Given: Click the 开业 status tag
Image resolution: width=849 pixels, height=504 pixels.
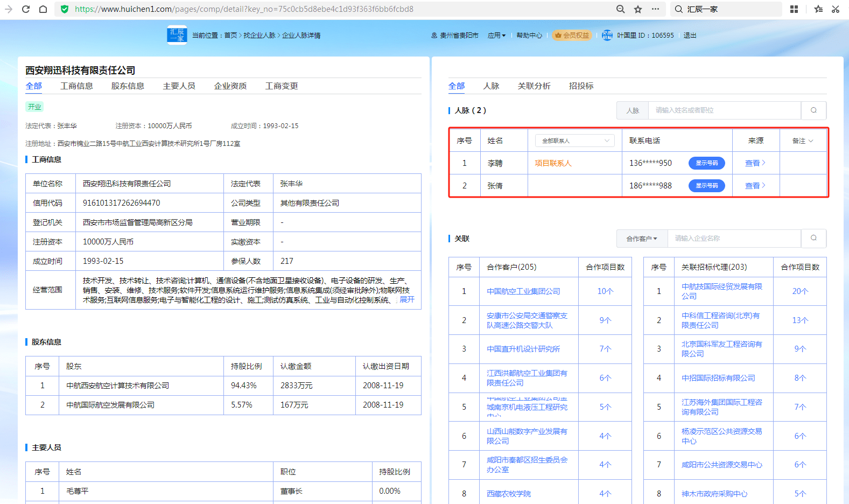Looking at the screenshot, I should click(34, 107).
